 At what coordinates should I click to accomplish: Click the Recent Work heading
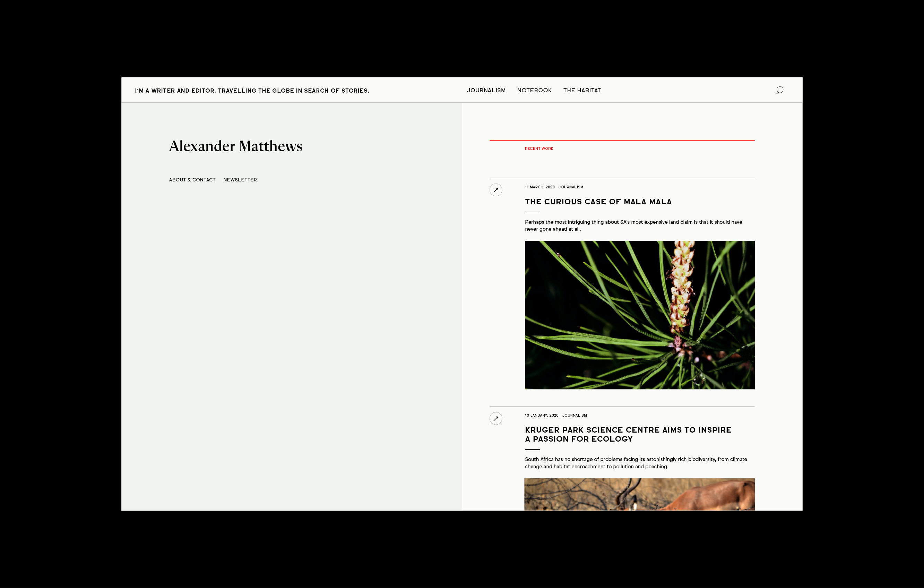[539, 148]
